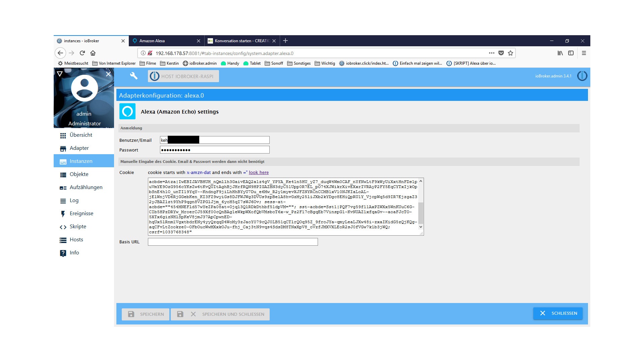Open the 'look here' link
This screenshot has height=362, width=644.
[259, 172]
